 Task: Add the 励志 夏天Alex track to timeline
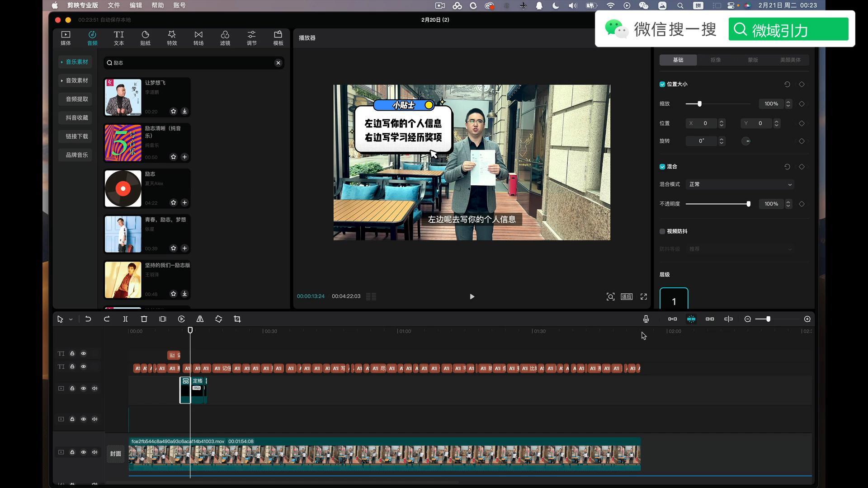[x=184, y=202]
